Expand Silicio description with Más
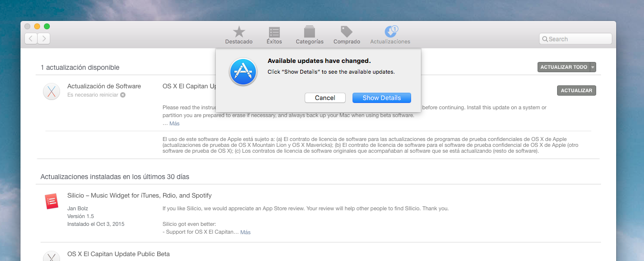The height and width of the screenshot is (261, 644). coord(246,232)
